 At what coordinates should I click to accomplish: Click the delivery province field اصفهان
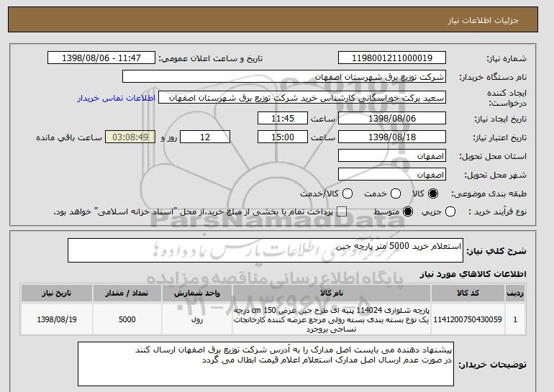(392, 156)
